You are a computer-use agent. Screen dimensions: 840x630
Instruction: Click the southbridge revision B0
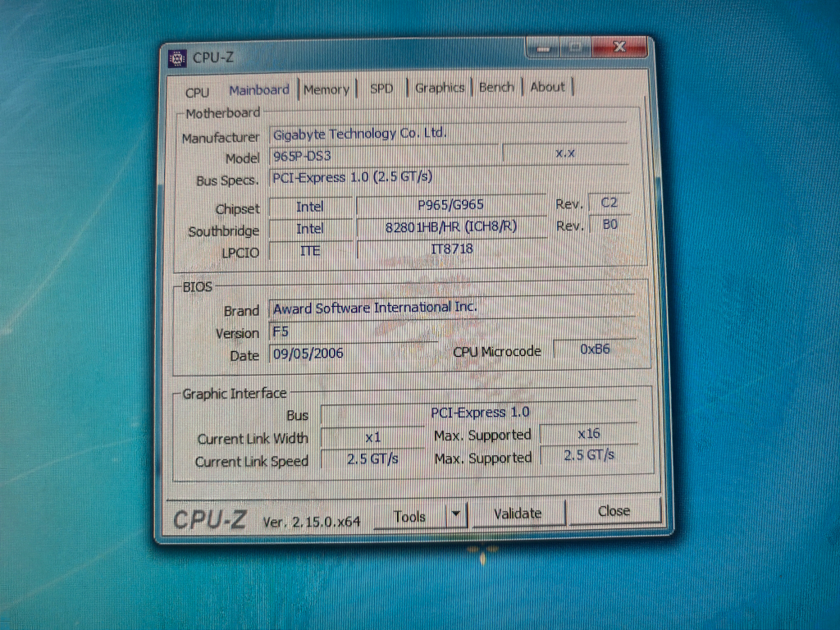[x=609, y=225]
